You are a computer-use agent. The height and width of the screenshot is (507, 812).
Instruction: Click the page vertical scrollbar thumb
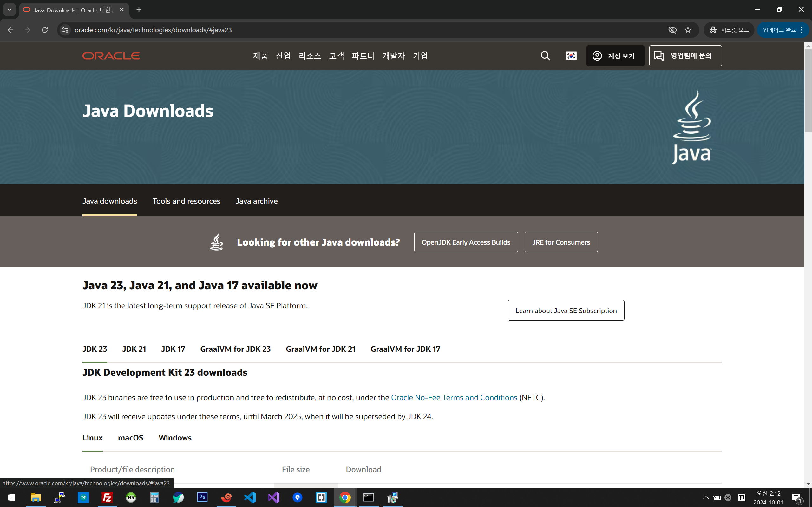(x=808, y=91)
